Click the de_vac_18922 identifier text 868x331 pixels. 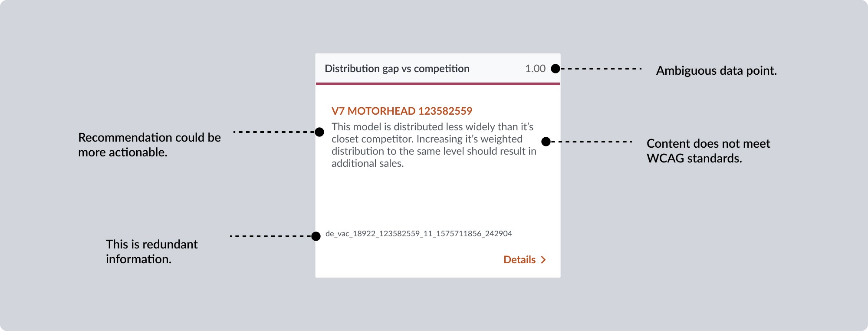coord(418,234)
